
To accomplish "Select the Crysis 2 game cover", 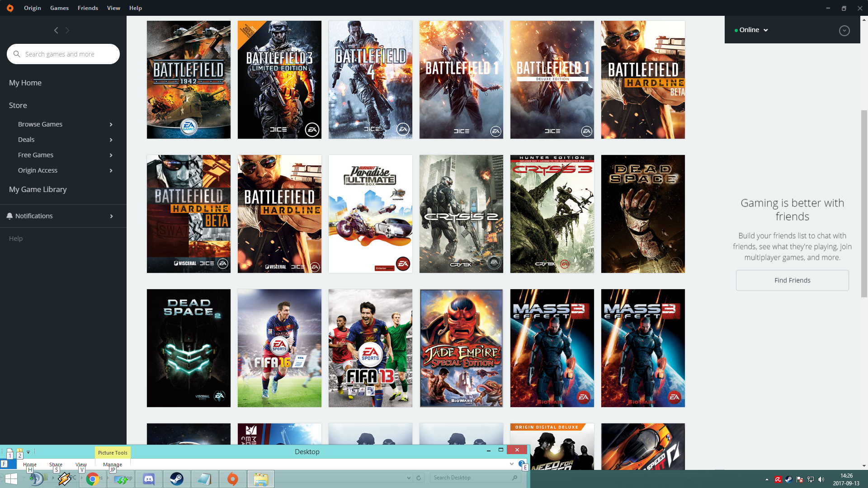I will (x=461, y=214).
